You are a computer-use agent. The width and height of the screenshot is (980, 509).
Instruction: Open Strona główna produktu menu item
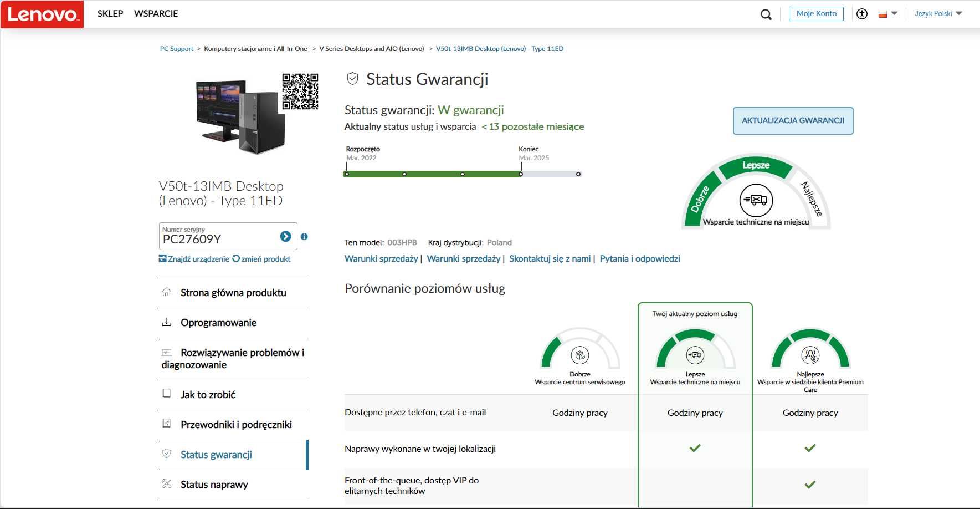pyautogui.click(x=233, y=293)
